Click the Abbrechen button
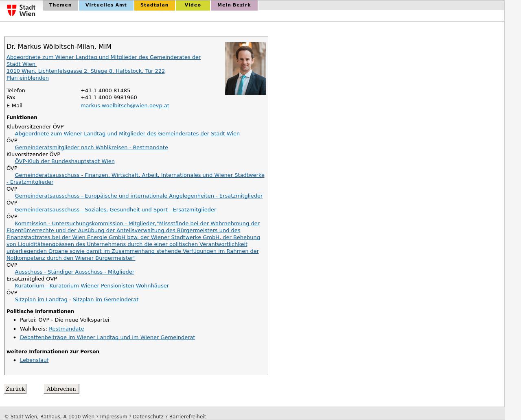 (x=61, y=389)
